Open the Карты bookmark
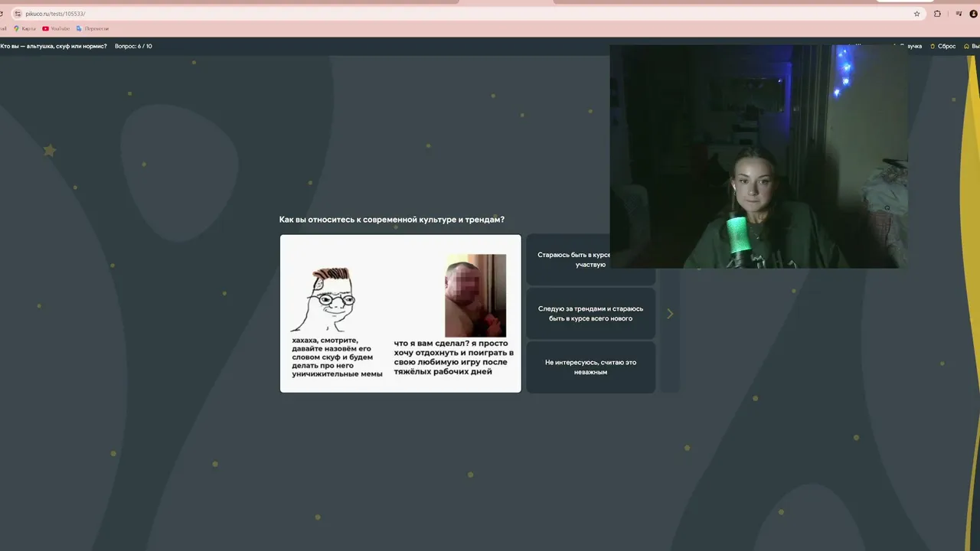Viewport: 980px width, 551px height. pyautogui.click(x=25, y=28)
